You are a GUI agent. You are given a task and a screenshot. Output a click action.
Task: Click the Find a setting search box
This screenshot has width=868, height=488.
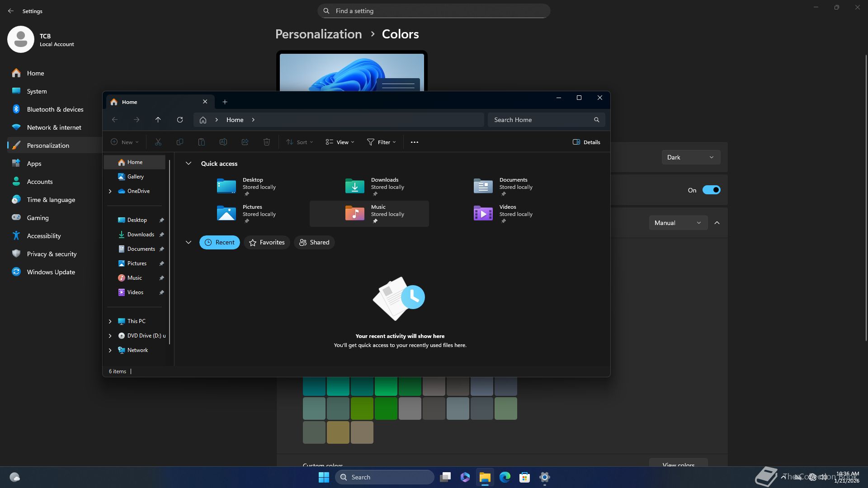pos(434,11)
